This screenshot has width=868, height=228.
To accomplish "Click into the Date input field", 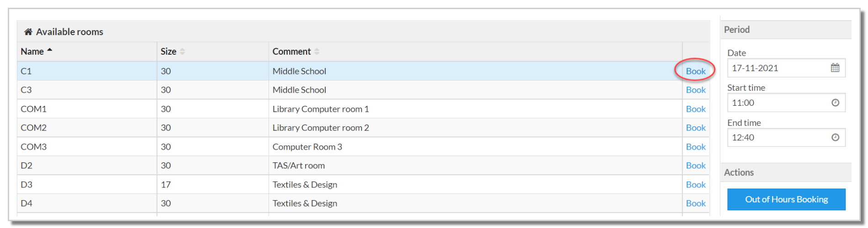I will (777, 68).
